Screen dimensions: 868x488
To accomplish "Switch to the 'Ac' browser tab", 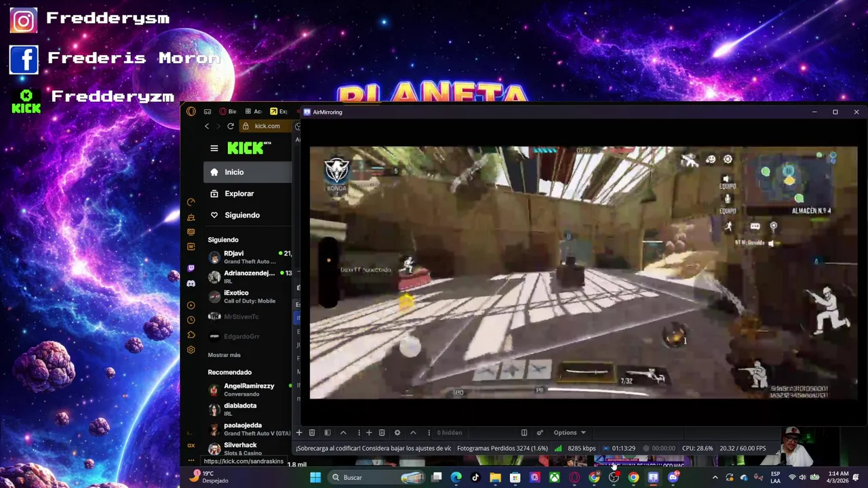I will click(254, 112).
